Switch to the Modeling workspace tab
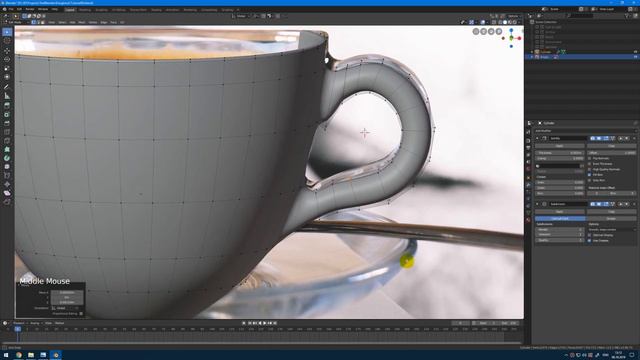The width and height of the screenshot is (640, 360). [85, 9]
